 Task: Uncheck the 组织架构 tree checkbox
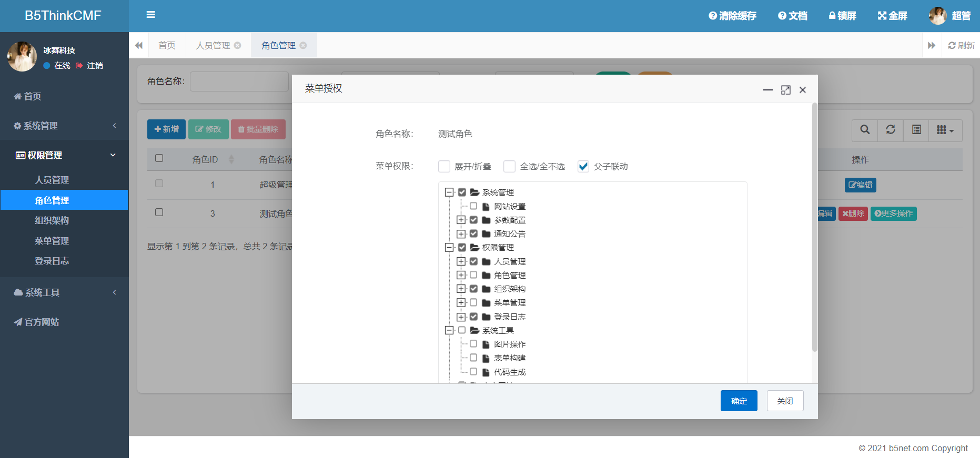473,289
